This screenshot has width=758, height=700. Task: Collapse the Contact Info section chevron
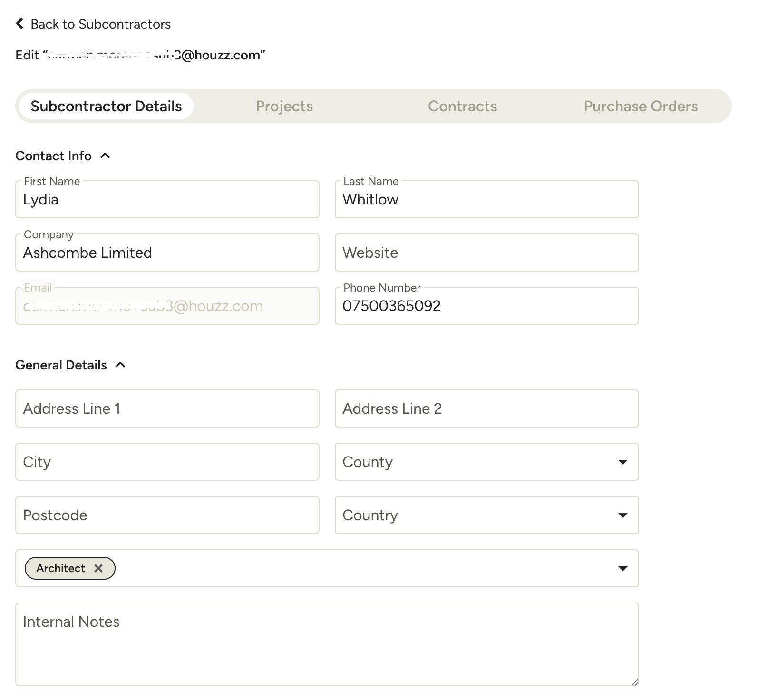click(106, 156)
